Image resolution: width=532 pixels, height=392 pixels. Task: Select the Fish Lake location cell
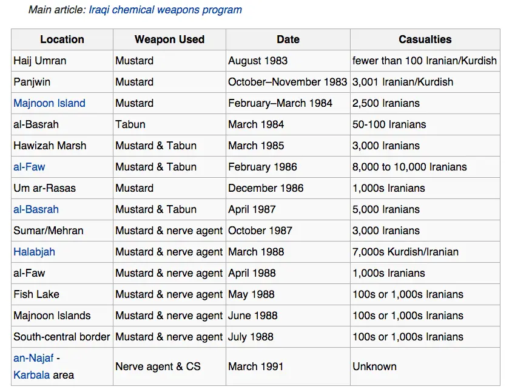[36, 294]
